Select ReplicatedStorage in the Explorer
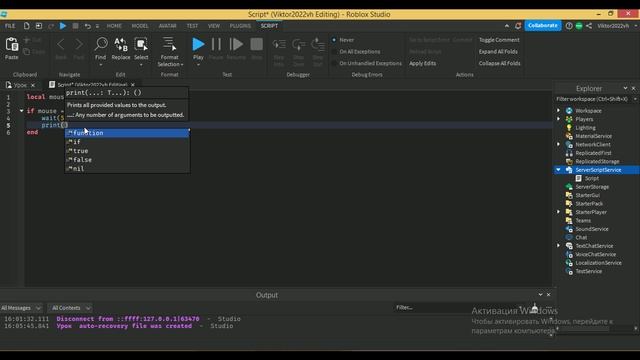The image size is (640, 360). 597,161
